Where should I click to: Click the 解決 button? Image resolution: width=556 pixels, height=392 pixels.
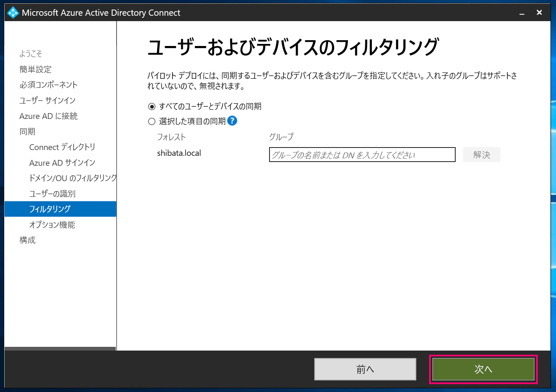(x=482, y=155)
